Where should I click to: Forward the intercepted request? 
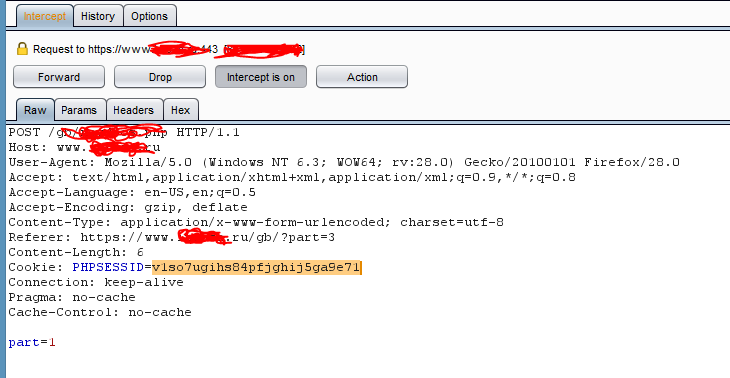point(59,77)
